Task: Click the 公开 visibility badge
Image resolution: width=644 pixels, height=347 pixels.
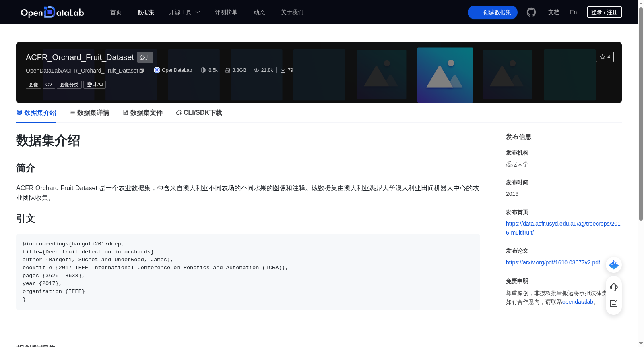Action: [x=145, y=57]
